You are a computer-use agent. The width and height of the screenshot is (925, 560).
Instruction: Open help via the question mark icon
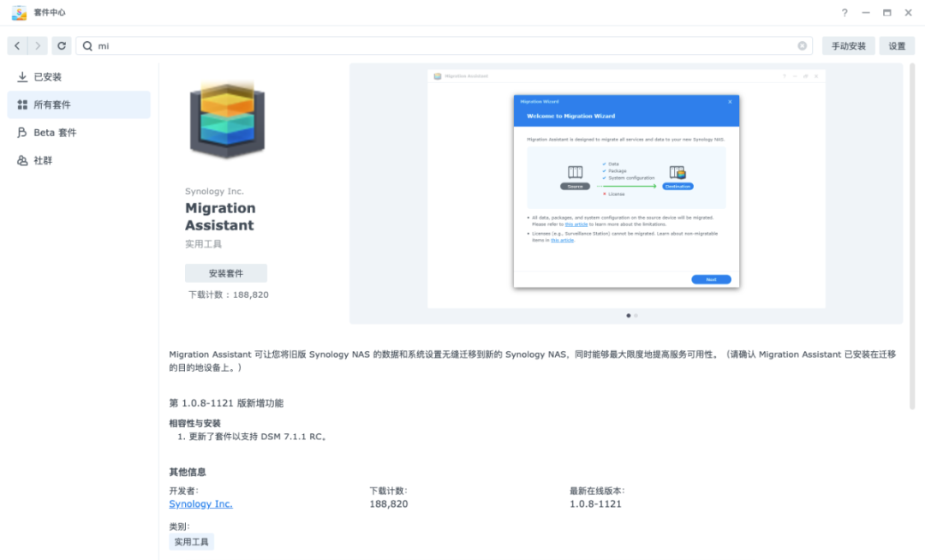844,13
